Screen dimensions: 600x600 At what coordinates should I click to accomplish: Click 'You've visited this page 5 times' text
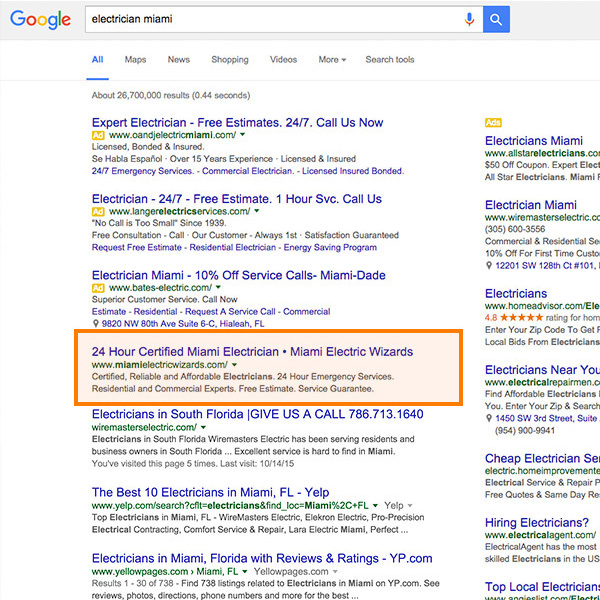pos(193,464)
